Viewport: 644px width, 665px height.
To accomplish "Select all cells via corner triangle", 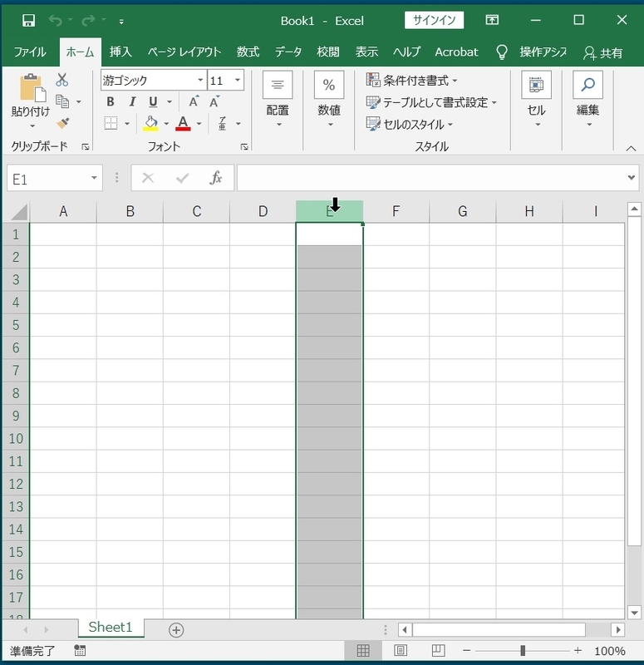I will point(18,212).
